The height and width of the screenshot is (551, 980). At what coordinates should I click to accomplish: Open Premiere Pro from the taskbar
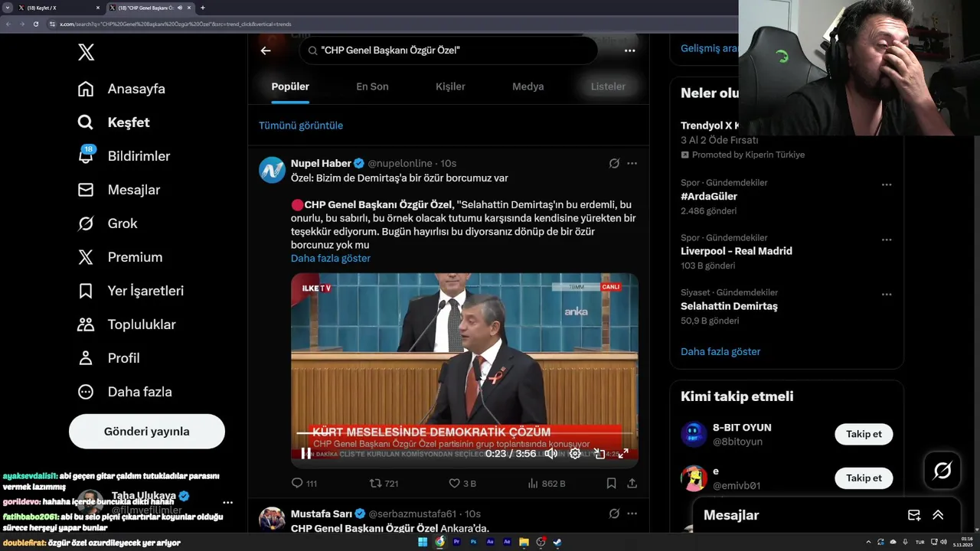point(457,543)
